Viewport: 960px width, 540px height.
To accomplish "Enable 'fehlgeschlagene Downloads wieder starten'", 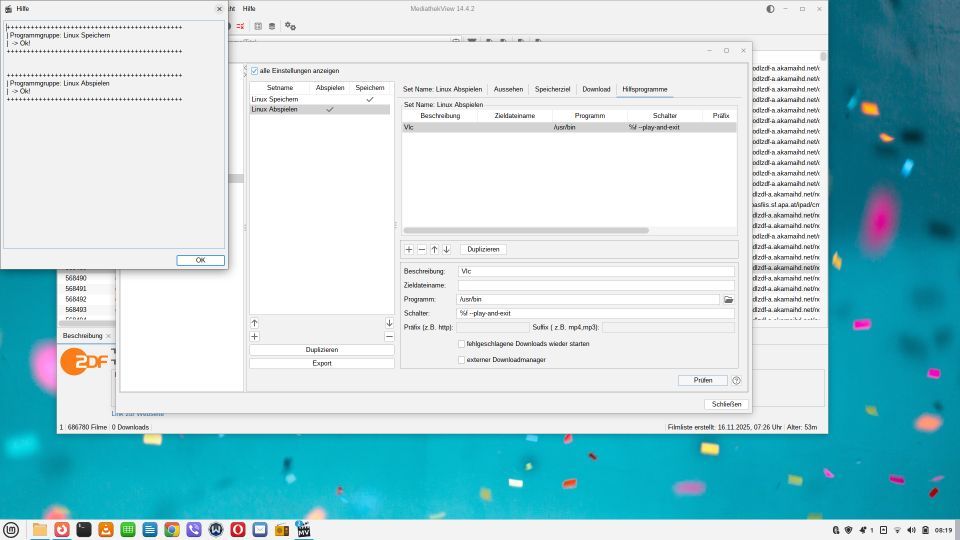I will click(461, 344).
